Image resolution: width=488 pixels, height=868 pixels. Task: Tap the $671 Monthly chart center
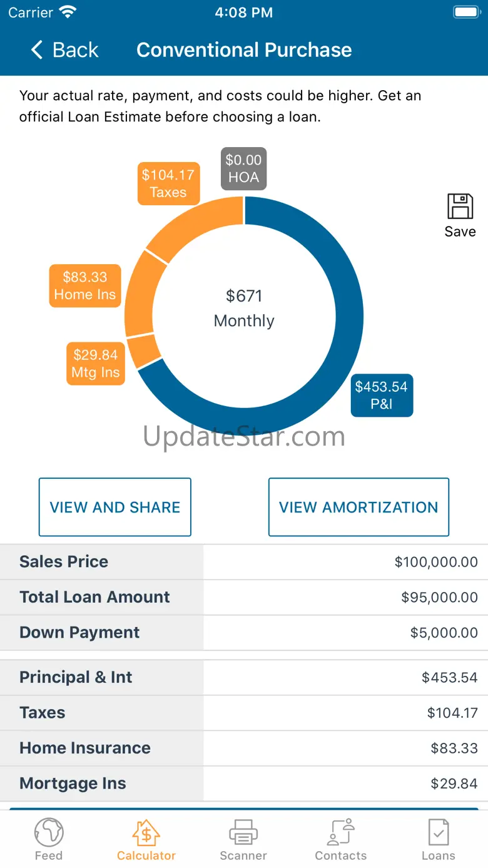(244, 308)
